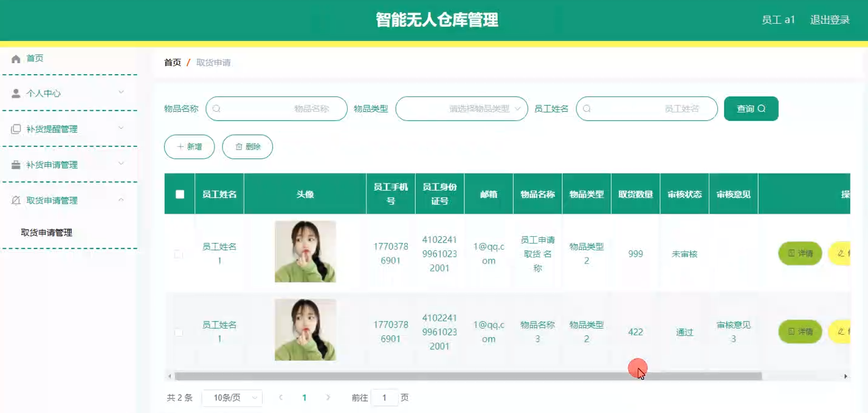Open 详情 for the second record
Screen dimensions: 868x413
pos(800,332)
